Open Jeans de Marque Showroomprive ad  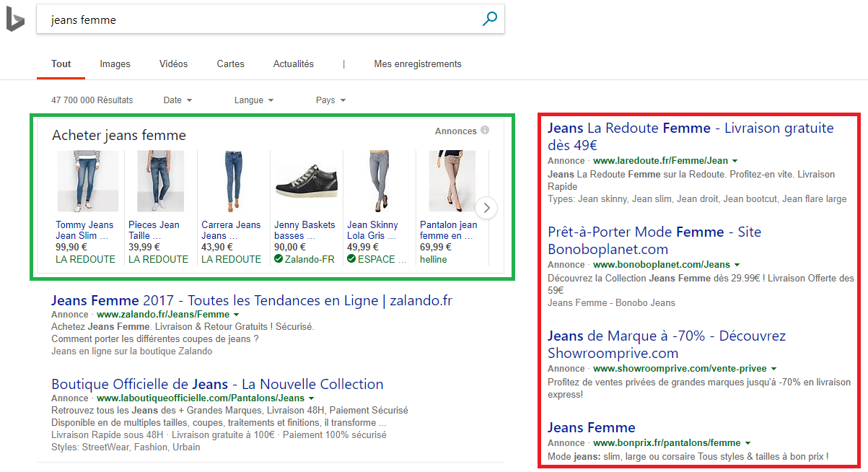coord(666,344)
